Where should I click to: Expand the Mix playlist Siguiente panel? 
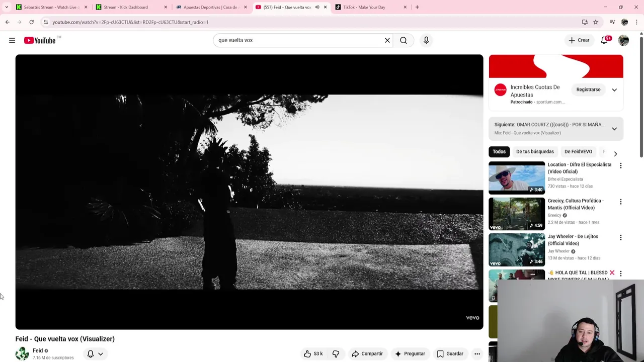(614, 129)
